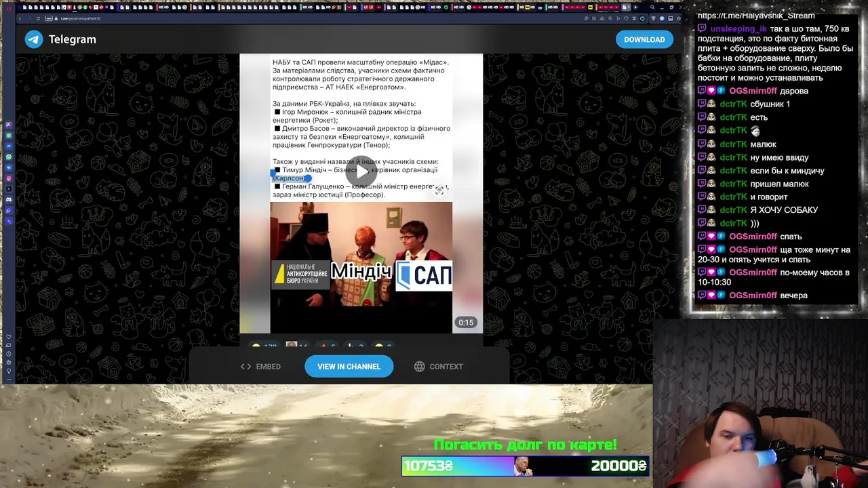Open Messenger from the browser sidebar
868x488 pixels.
click(9, 146)
